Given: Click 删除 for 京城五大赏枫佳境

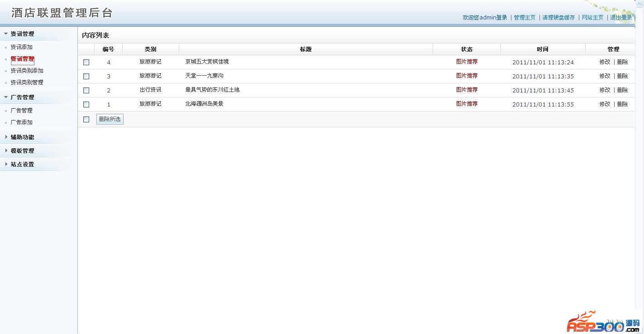Looking at the screenshot, I should coord(623,62).
